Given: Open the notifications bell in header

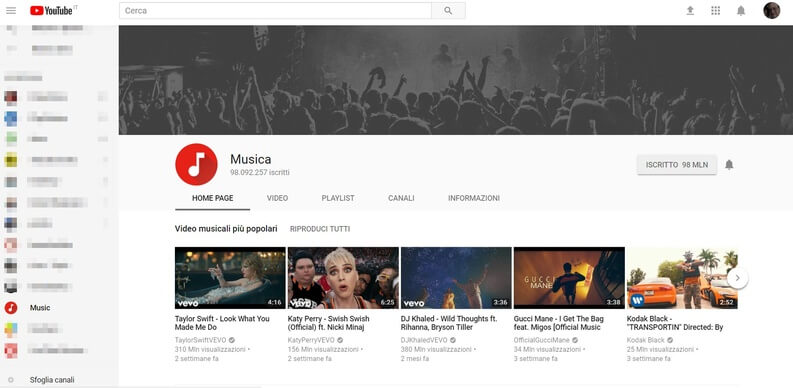Looking at the screenshot, I should pos(741,11).
